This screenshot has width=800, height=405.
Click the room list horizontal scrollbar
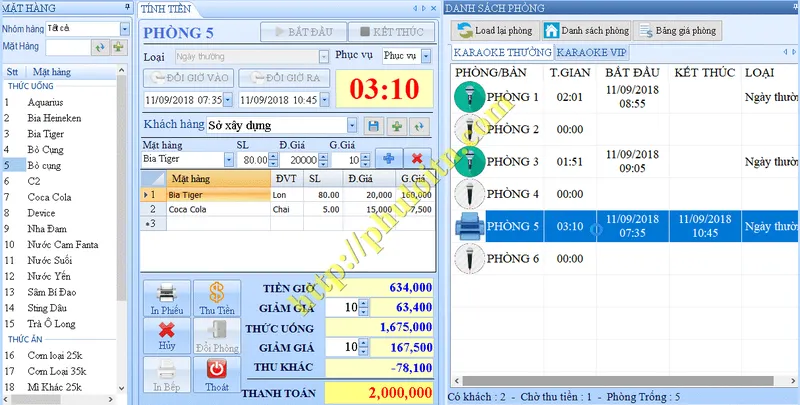click(x=619, y=381)
